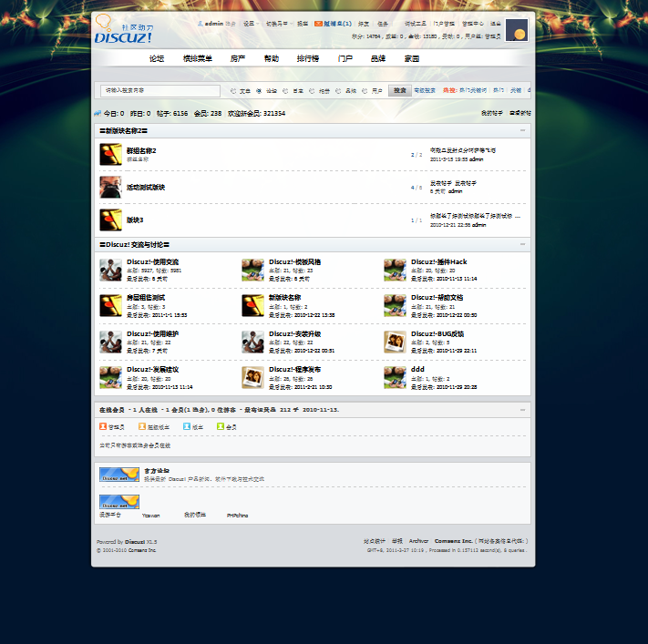This screenshot has height=644, width=648.
Task: Click the admin user icon in top bar
Action: pyautogui.click(x=201, y=24)
